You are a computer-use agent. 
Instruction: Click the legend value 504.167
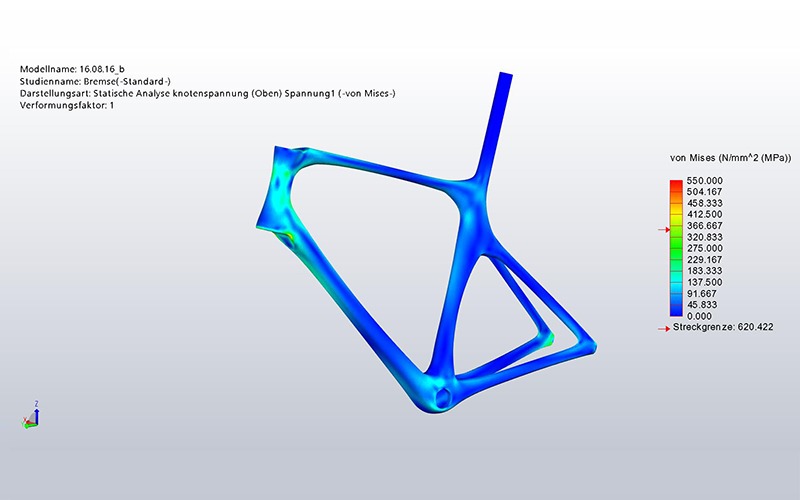pyautogui.click(x=705, y=192)
